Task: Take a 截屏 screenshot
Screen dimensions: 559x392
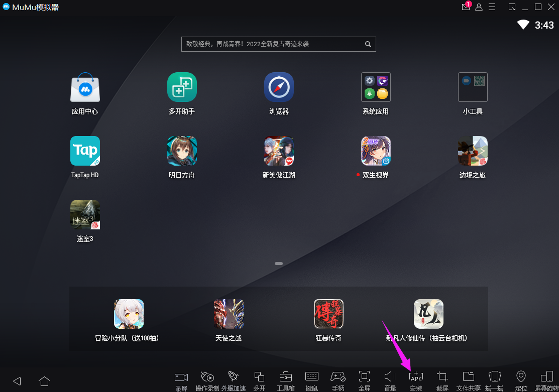Action: (442, 381)
